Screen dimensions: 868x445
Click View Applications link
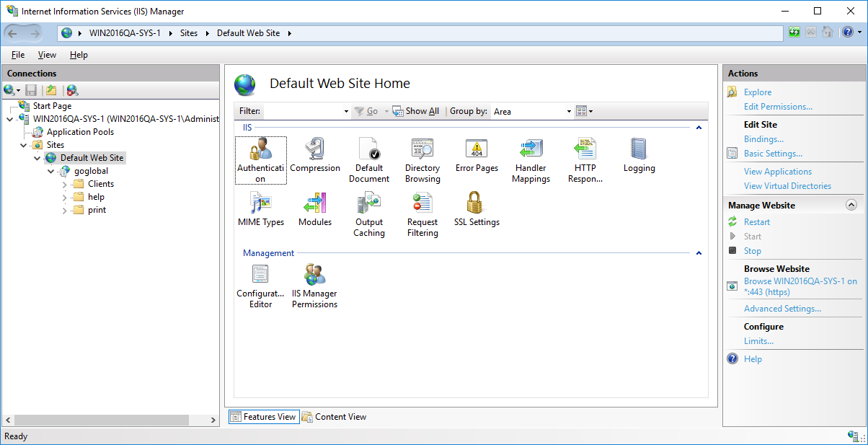pos(778,172)
